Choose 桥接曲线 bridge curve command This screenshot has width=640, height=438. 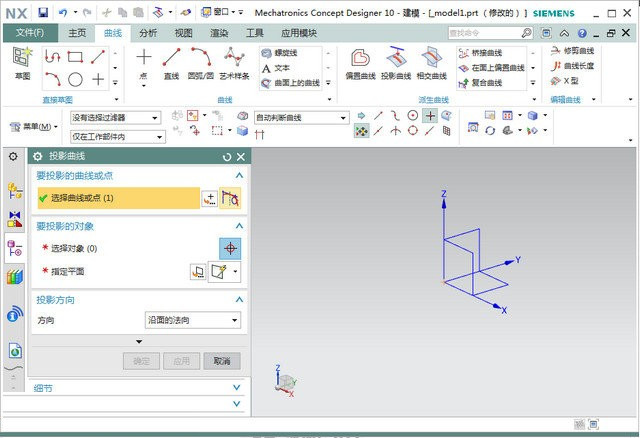point(480,53)
